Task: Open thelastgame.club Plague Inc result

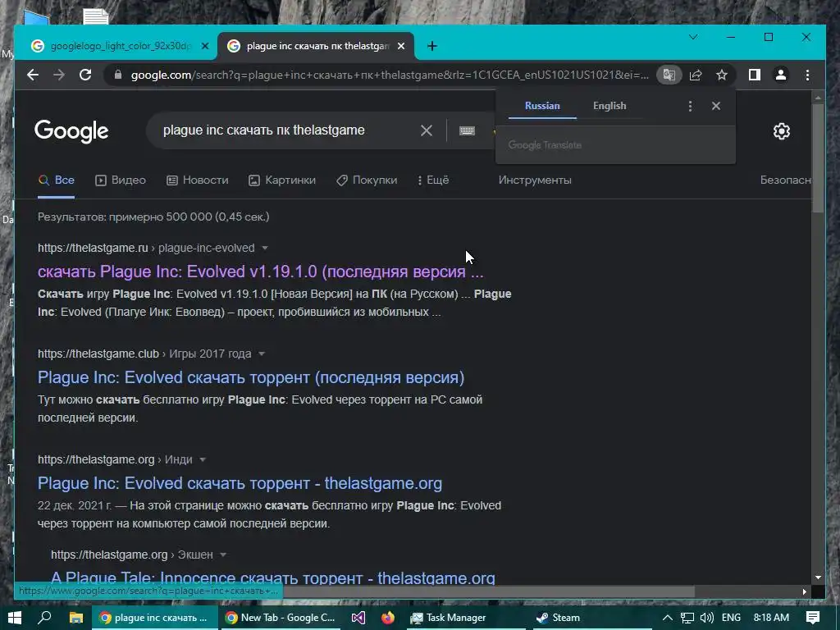Action: pyautogui.click(x=251, y=377)
